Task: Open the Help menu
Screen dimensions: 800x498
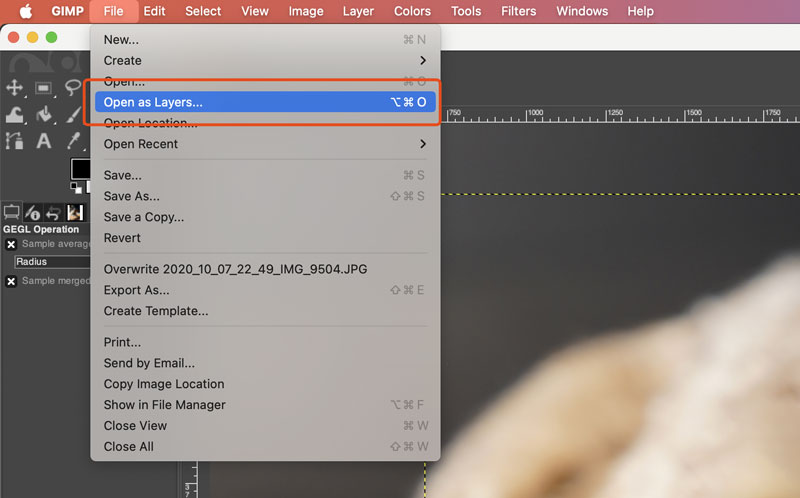Action: click(x=640, y=11)
